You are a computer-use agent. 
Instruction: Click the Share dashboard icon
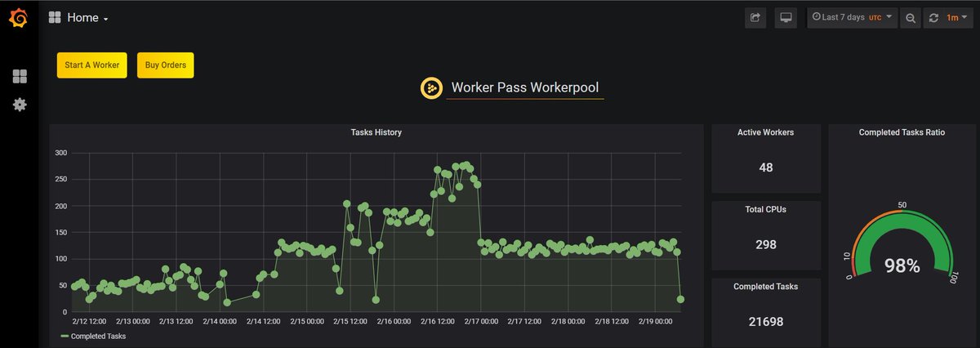click(x=755, y=17)
